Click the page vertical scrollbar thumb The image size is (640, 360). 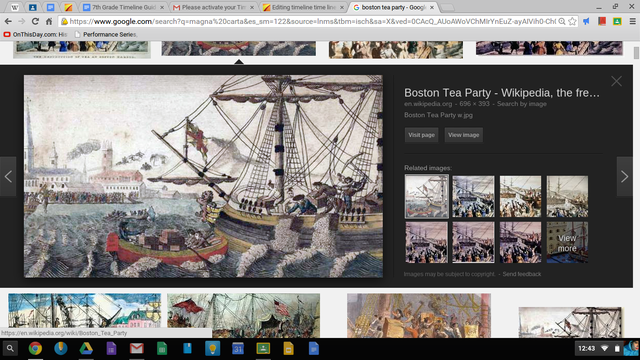[636, 53]
